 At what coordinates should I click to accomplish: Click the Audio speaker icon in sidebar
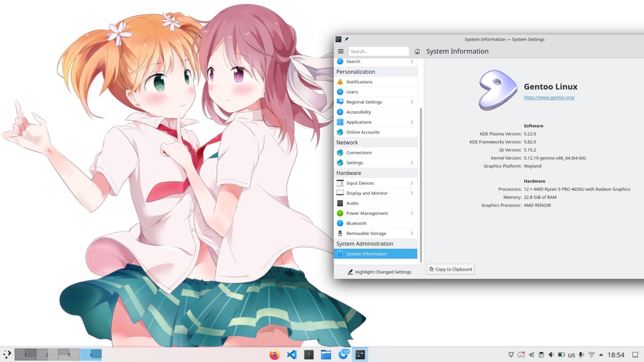(x=340, y=203)
